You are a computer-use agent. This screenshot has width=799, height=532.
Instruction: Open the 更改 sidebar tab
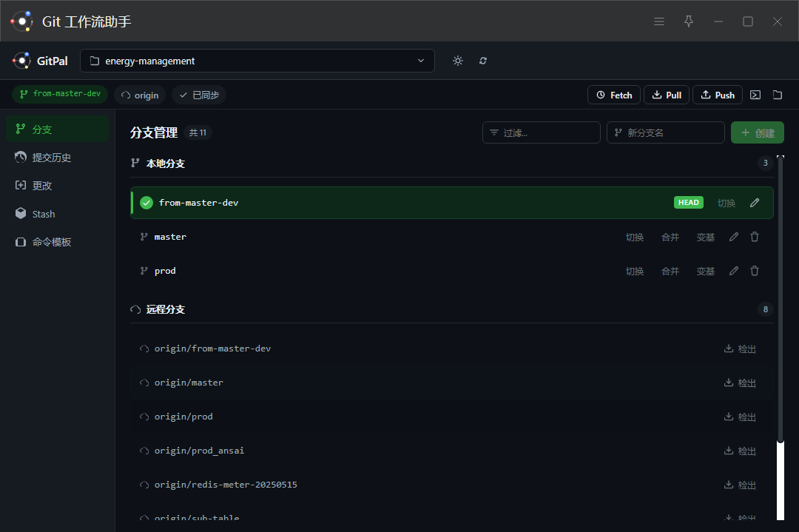click(58, 186)
